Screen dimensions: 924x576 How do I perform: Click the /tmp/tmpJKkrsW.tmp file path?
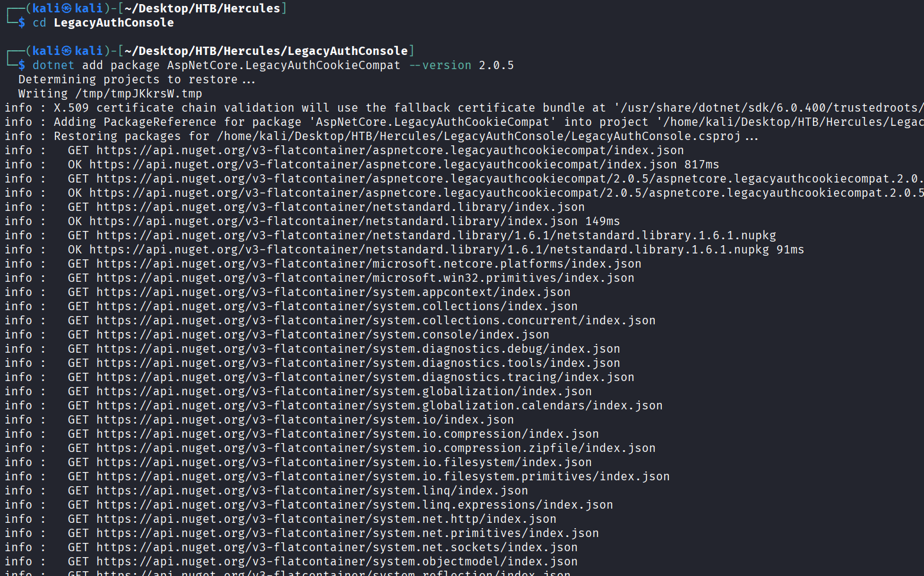(138, 93)
